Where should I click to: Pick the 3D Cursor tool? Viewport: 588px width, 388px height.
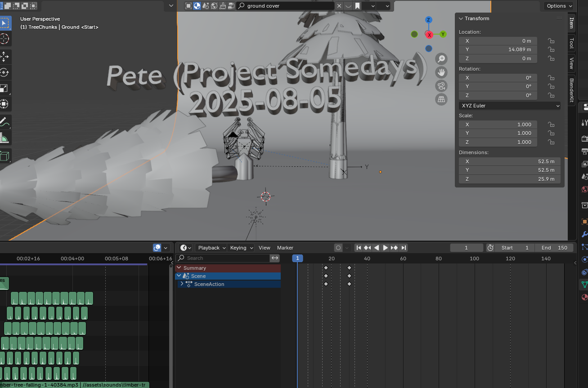coord(4,39)
